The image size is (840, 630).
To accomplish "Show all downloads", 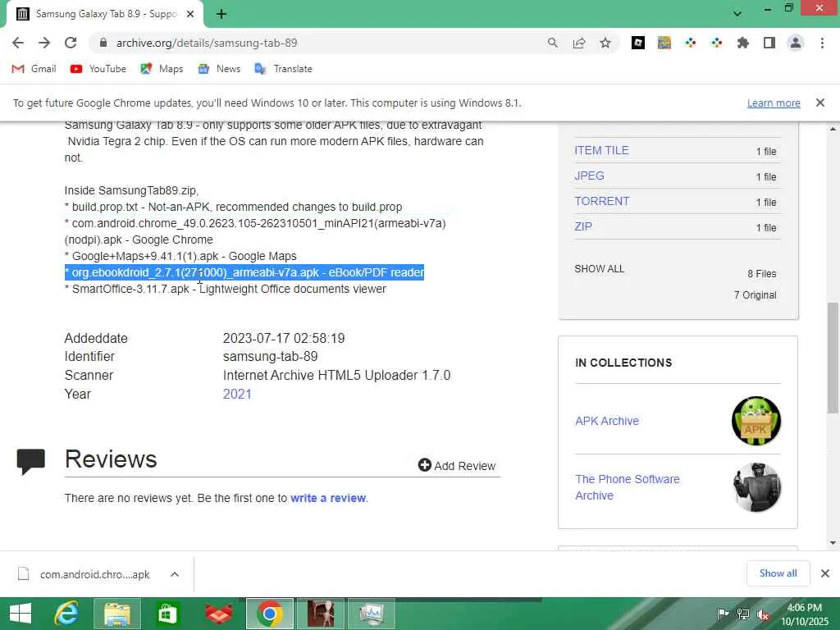I will click(x=778, y=573).
